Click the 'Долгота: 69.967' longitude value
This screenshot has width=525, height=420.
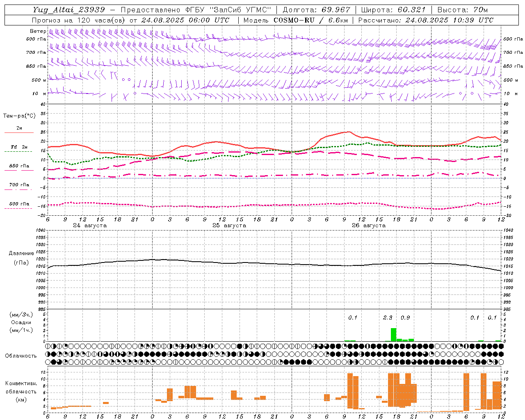[316, 10]
